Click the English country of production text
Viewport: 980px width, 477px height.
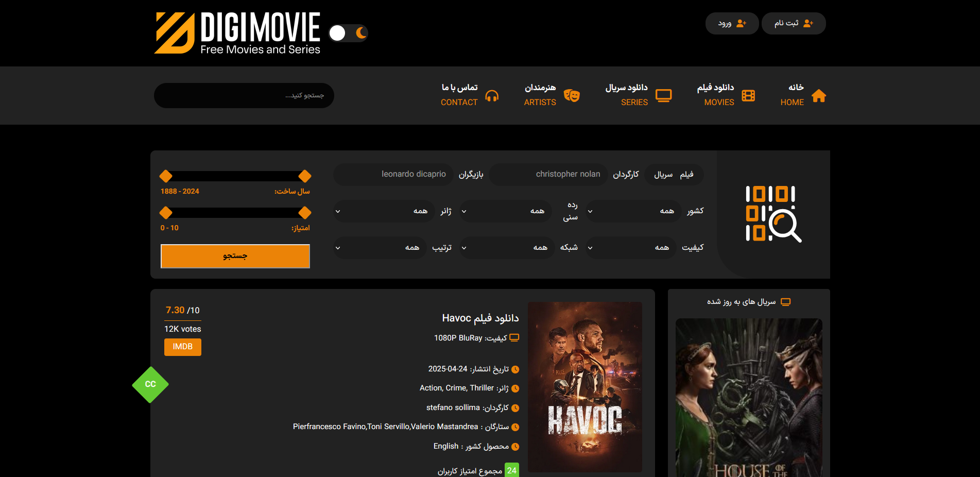click(x=446, y=446)
